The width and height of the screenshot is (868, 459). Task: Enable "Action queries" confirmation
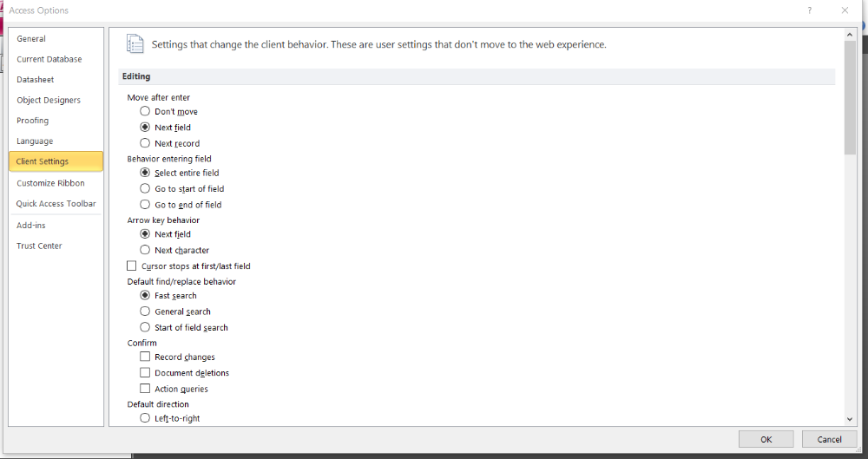point(145,389)
